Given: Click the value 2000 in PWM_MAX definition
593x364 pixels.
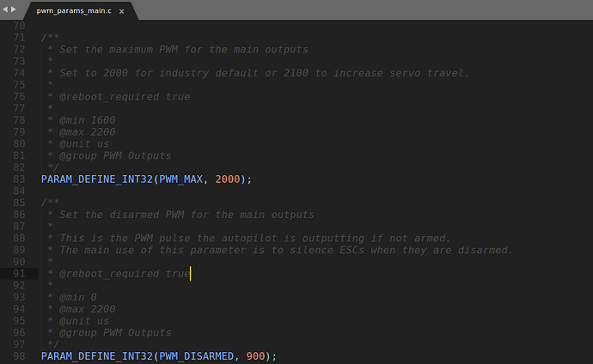Looking at the screenshot, I should pyautogui.click(x=228, y=179).
